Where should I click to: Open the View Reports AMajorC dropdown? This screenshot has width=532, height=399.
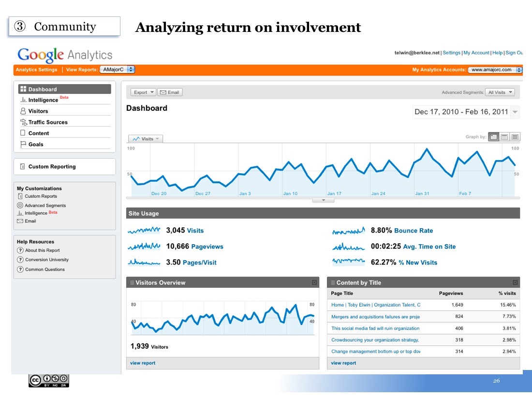point(118,70)
